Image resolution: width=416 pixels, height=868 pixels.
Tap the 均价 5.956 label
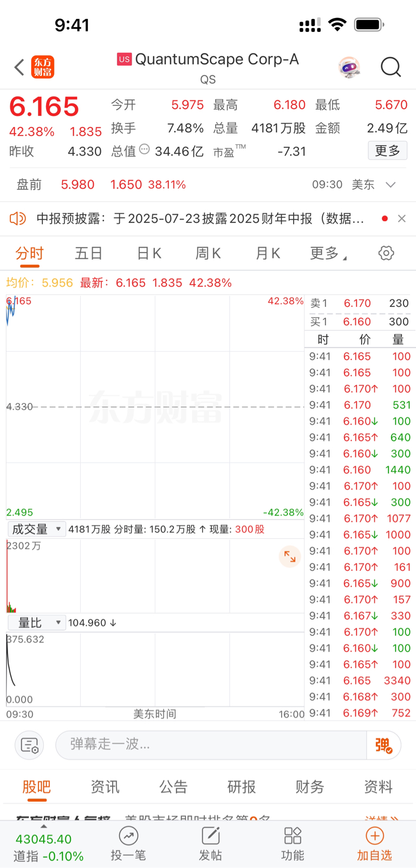[x=40, y=283]
